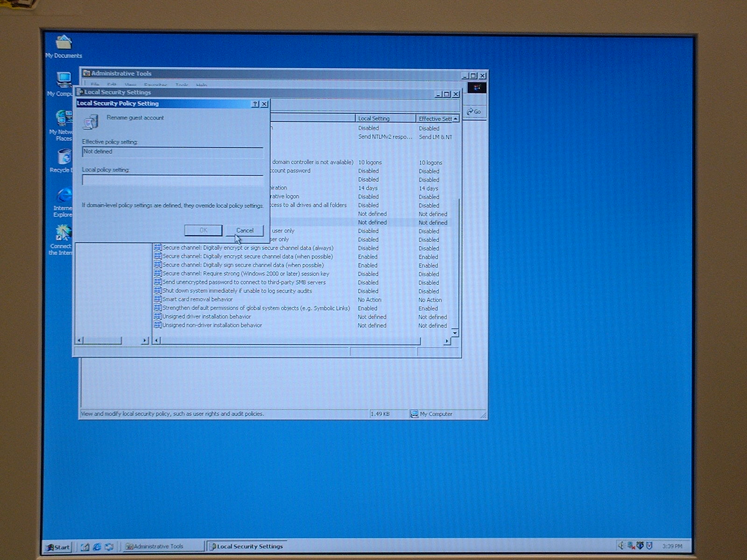This screenshot has width=747, height=560.
Task: Click the policy list horizontal scroll right arrow
Action: click(x=447, y=341)
